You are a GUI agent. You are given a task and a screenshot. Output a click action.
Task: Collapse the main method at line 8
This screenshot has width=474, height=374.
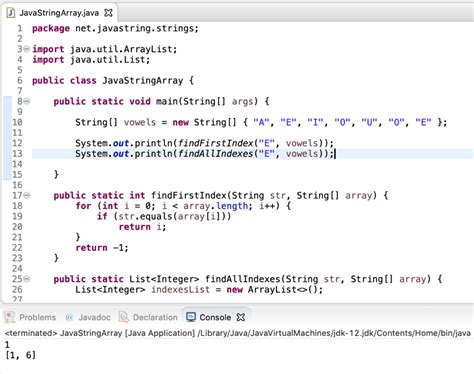coord(27,101)
